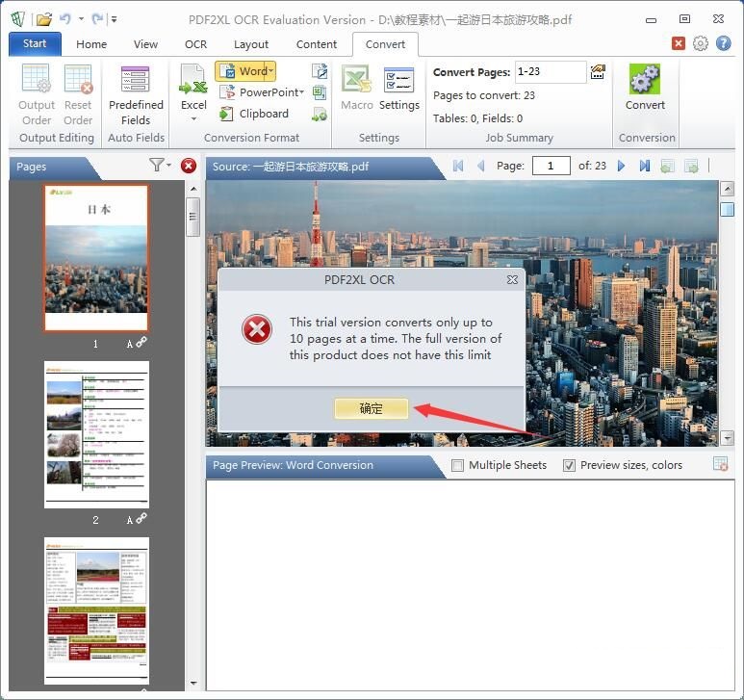Screen dimensions: 744x700
Task: Open conversion Settings
Action: 399,88
